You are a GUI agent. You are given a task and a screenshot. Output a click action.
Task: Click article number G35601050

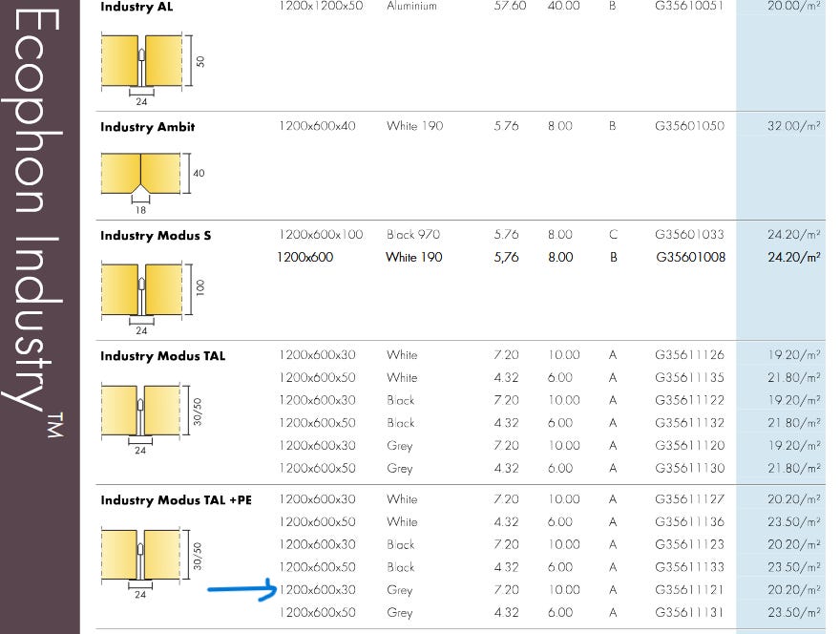(x=689, y=126)
